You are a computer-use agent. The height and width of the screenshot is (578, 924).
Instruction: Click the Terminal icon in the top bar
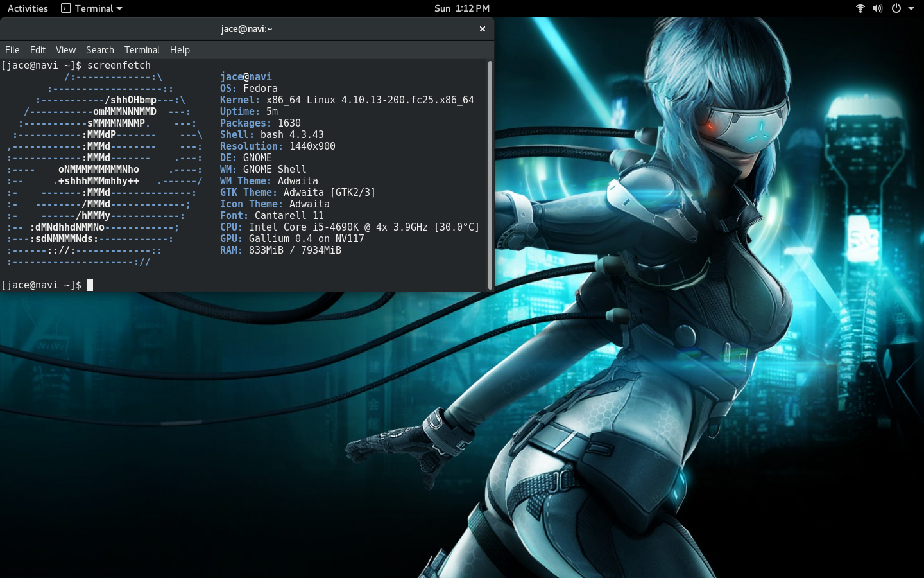(66, 8)
